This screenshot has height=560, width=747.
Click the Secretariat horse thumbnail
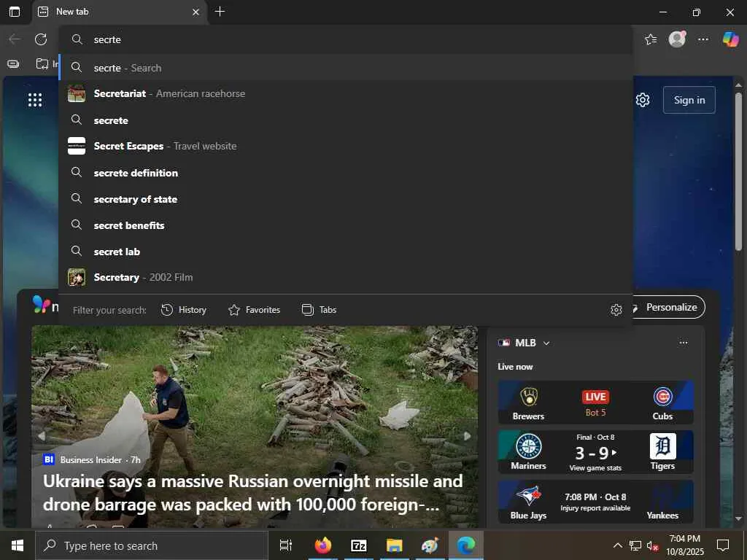pos(77,94)
